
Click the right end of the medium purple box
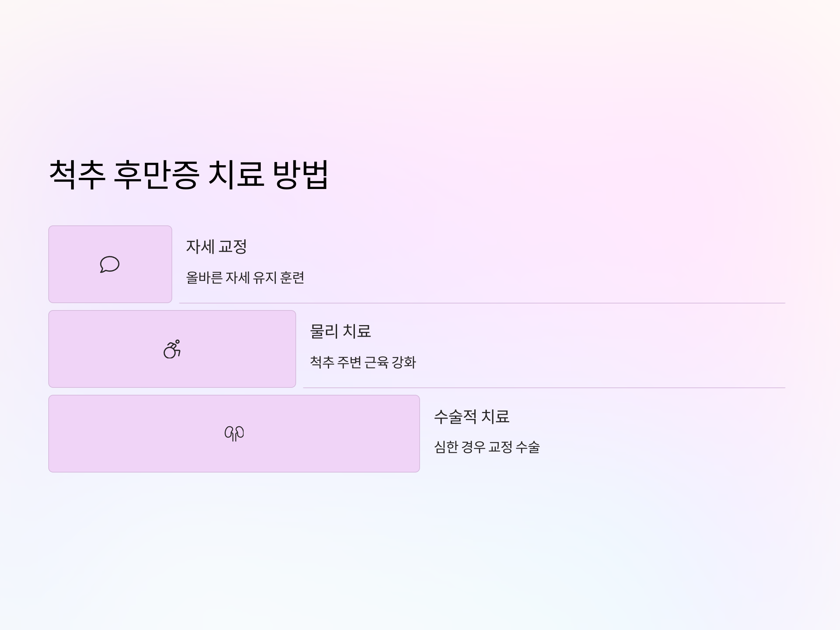(294, 349)
